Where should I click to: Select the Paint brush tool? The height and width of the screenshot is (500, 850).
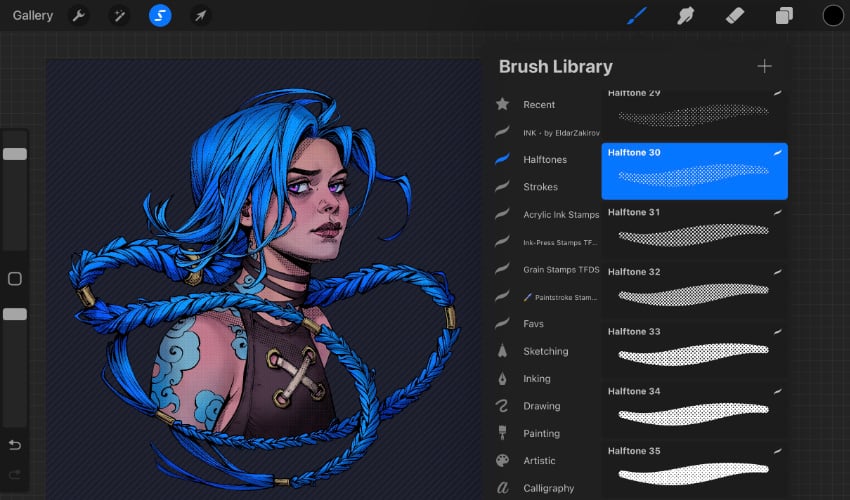(x=637, y=16)
